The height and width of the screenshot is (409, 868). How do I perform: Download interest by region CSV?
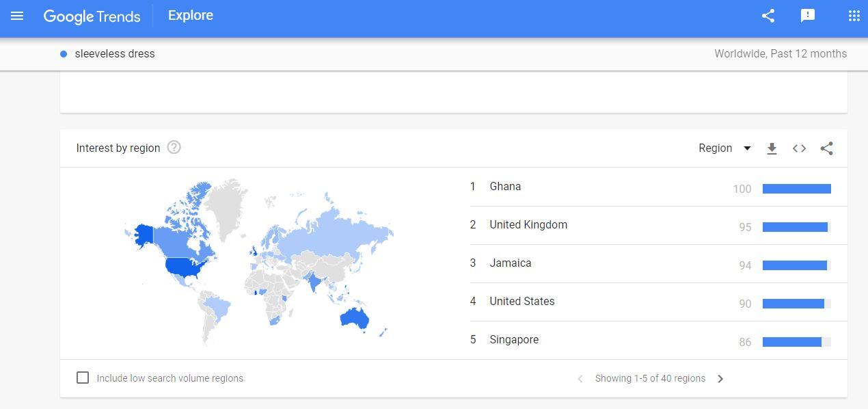click(x=772, y=148)
